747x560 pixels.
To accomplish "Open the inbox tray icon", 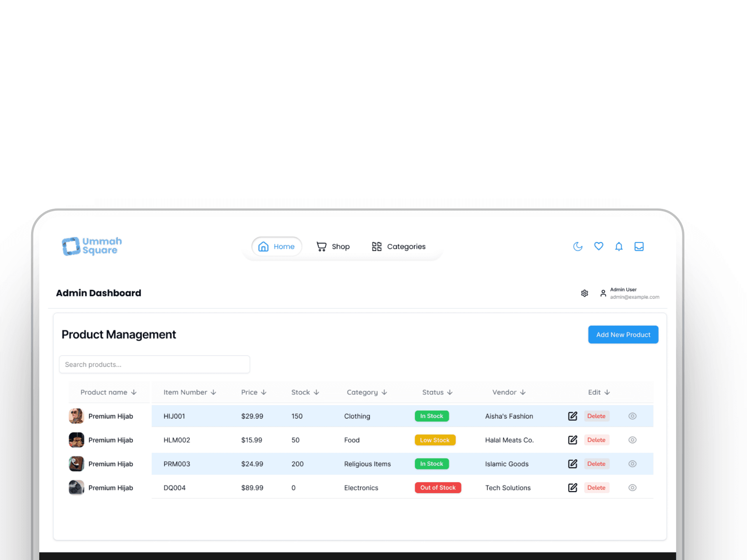I will 639,246.
